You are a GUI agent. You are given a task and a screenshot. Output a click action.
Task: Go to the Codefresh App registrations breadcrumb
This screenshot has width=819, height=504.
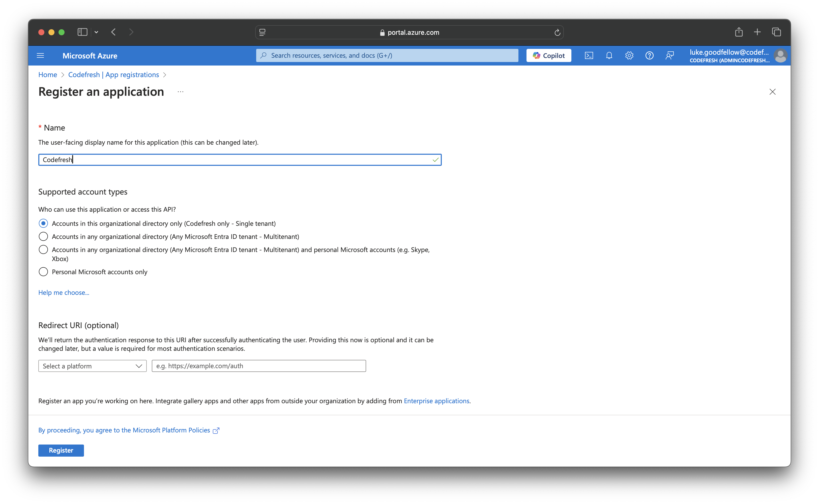pos(113,75)
